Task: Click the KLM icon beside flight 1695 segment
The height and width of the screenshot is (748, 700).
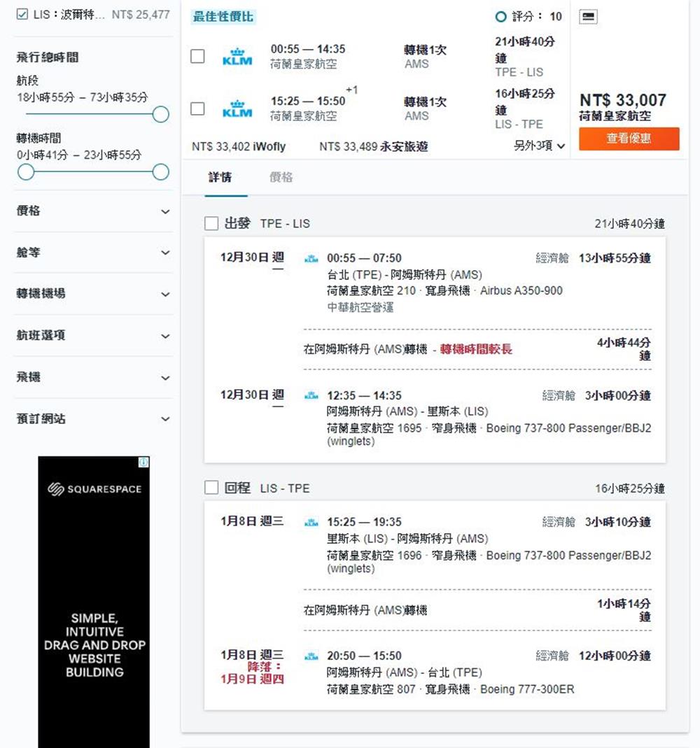Action: pyautogui.click(x=311, y=396)
